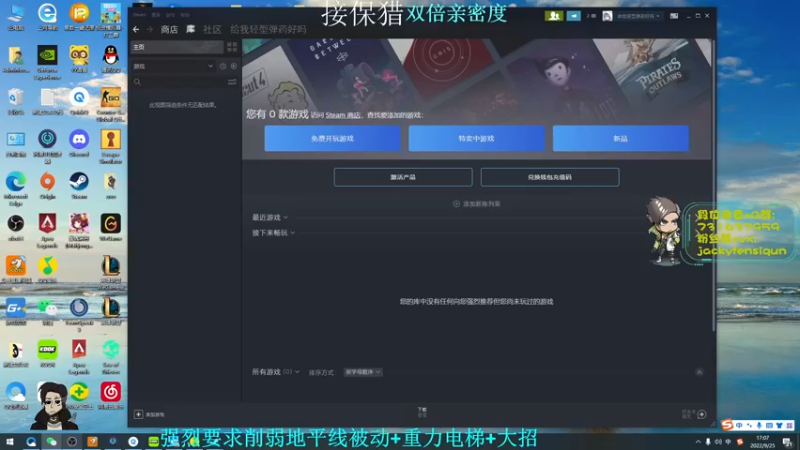
Task: Click the library search field
Action: [179, 82]
